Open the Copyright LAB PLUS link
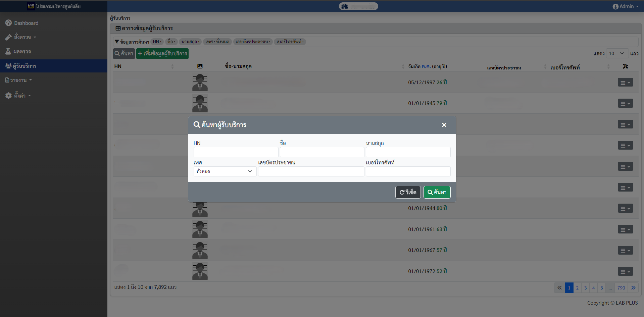Image resolution: width=644 pixels, height=317 pixels. pyautogui.click(x=612, y=303)
